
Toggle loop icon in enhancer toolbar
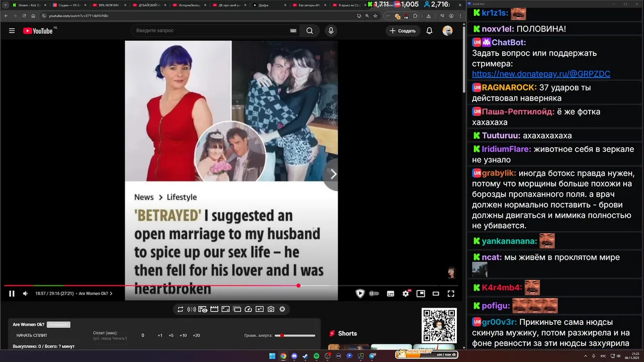point(180,309)
